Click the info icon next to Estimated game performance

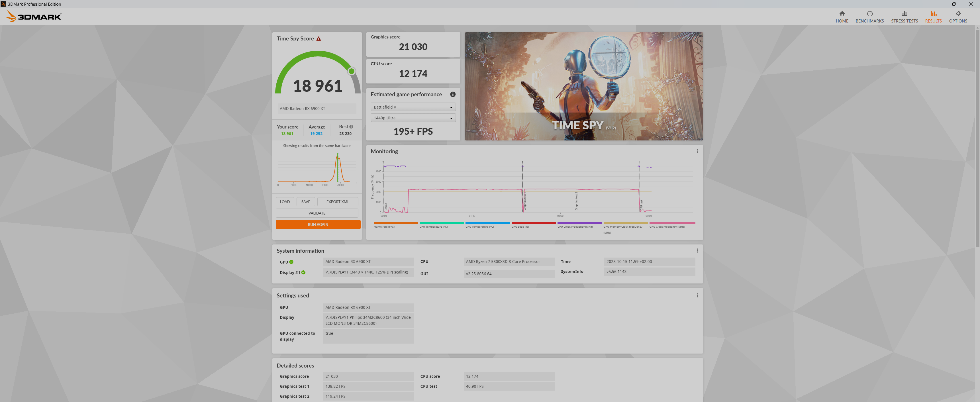(x=453, y=94)
